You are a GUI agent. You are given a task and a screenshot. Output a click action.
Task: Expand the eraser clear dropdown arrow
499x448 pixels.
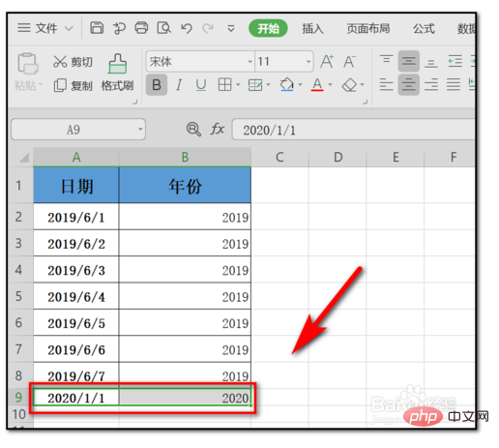362,85
